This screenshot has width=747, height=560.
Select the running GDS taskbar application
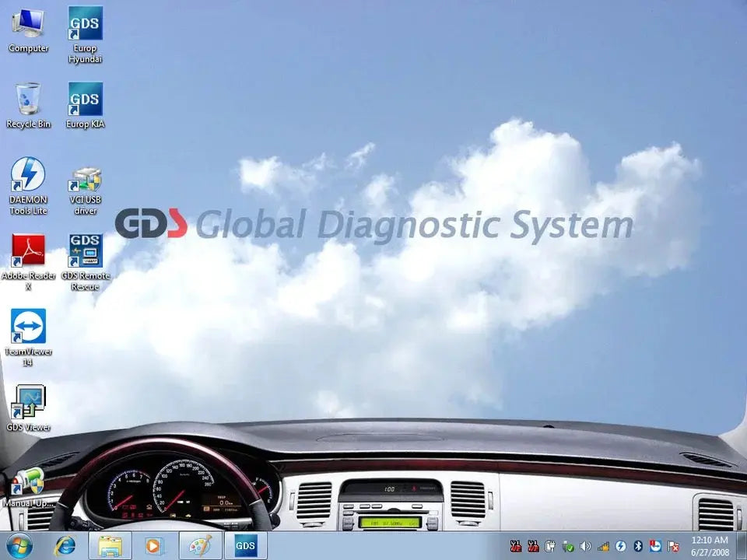click(x=245, y=546)
